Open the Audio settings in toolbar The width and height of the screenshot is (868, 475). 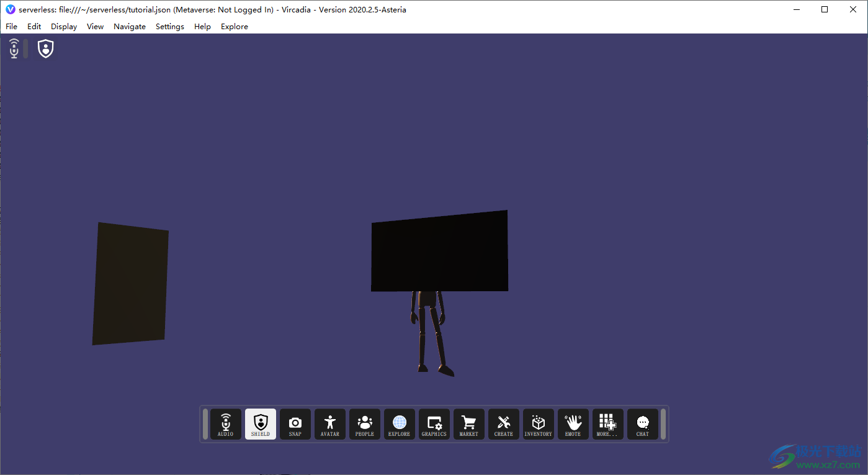[x=226, y=424]
